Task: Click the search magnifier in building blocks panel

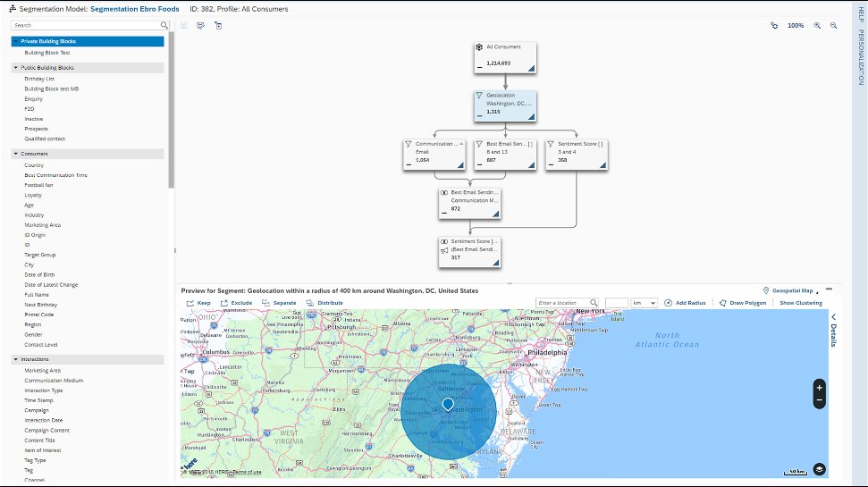Action: [x=164, y=25]
